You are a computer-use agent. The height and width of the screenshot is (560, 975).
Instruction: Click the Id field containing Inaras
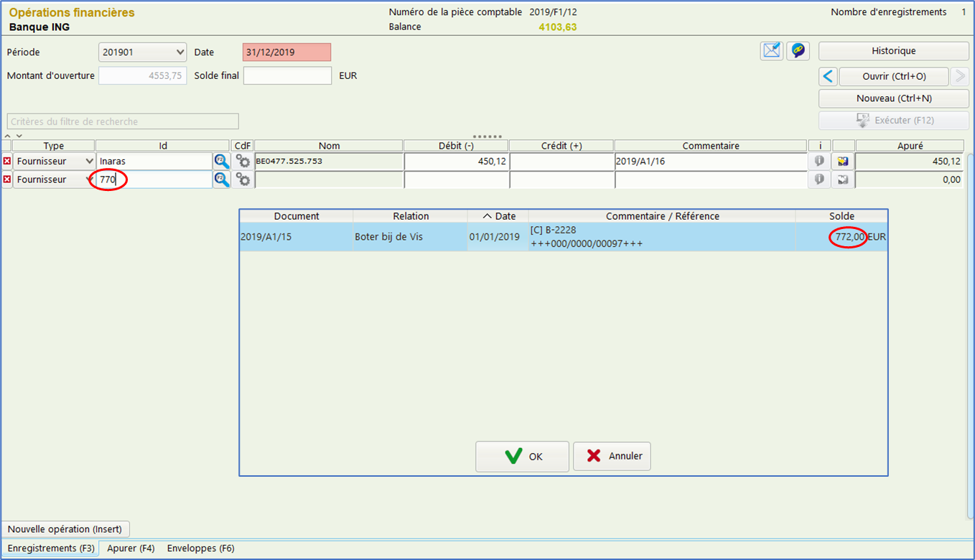(x=154, y=162)
